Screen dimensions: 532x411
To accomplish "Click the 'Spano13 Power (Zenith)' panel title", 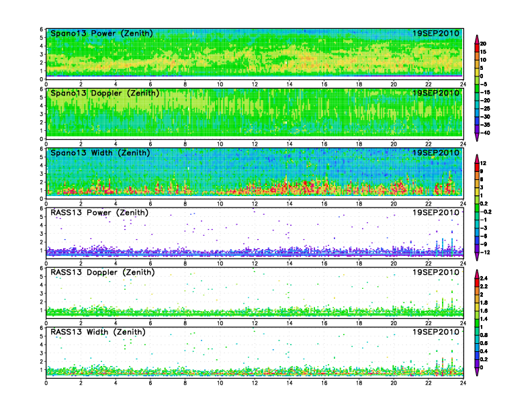I will 101,34.
